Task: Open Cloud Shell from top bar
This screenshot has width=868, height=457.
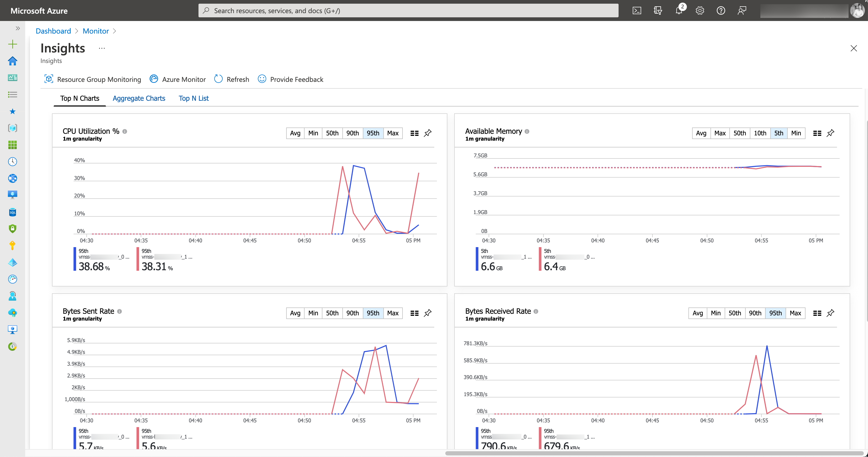Action: (x=636, y=10)
